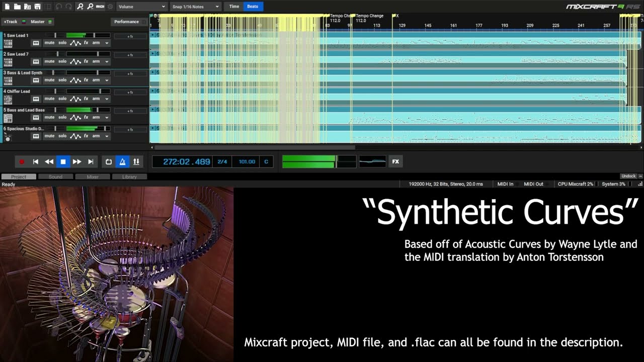This screenshot has height=362, width=644.
Task: Click the record button in the transport
Action: (x=22, y=161)
